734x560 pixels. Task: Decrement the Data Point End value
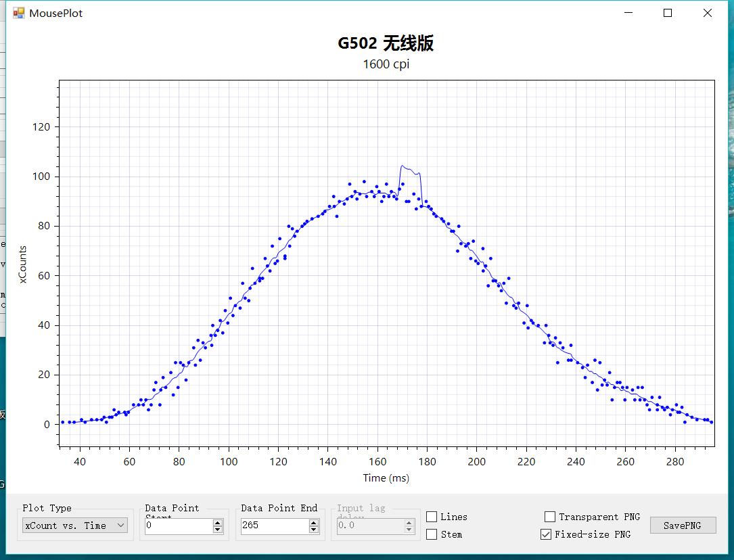pos(314,529)
